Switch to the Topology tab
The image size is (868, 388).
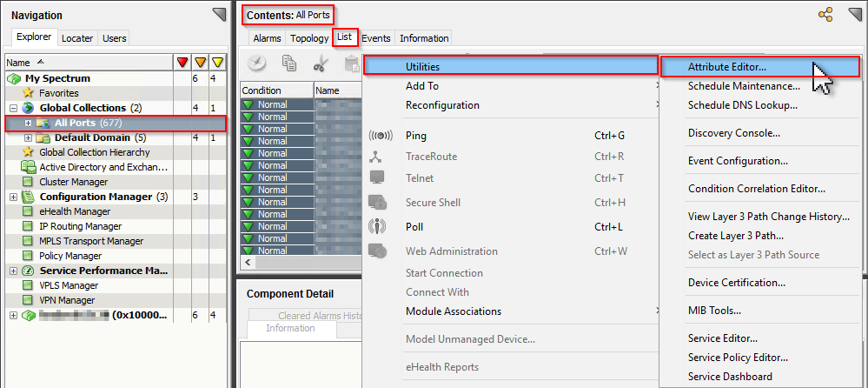[309, 38]
